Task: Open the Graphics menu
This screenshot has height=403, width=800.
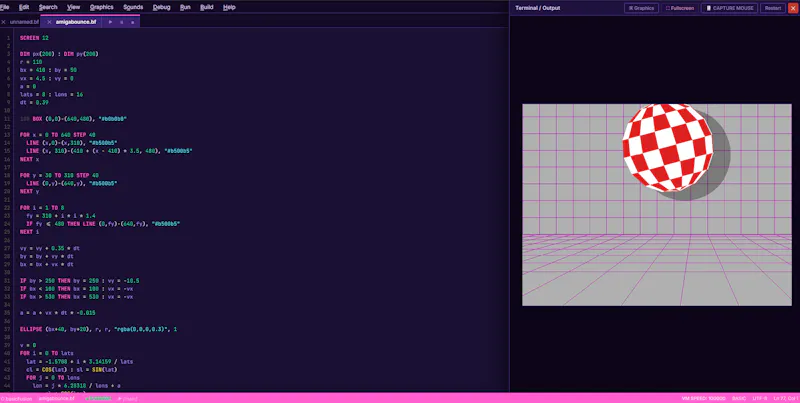Action: tap(102, 7)
